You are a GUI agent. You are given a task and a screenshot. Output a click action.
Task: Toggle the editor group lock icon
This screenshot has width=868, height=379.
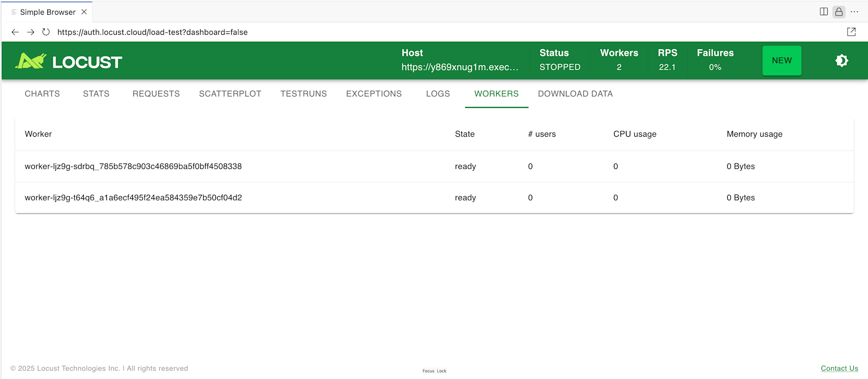point(839,12)
